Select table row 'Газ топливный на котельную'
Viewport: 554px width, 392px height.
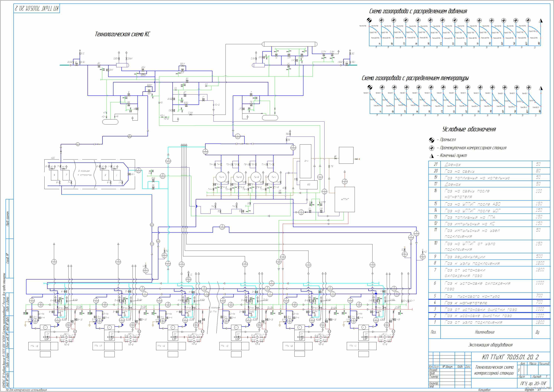pyautogui.click(x=477, y=178)
